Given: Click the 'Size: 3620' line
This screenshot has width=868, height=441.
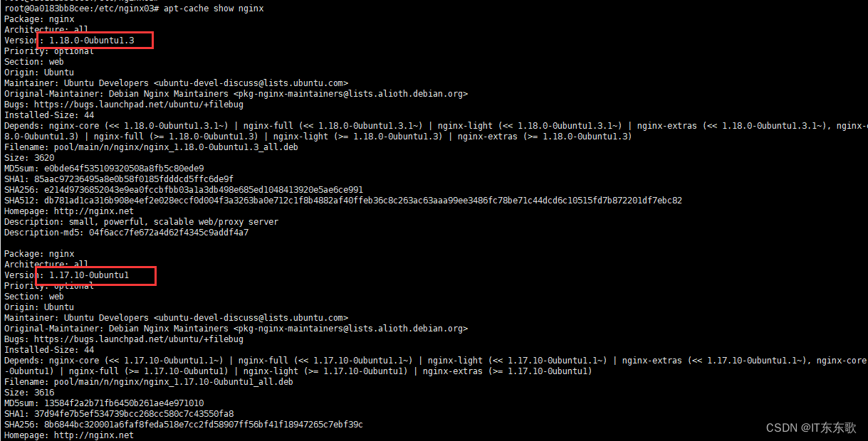Looking at the screenshot, I should pos(29,158).
